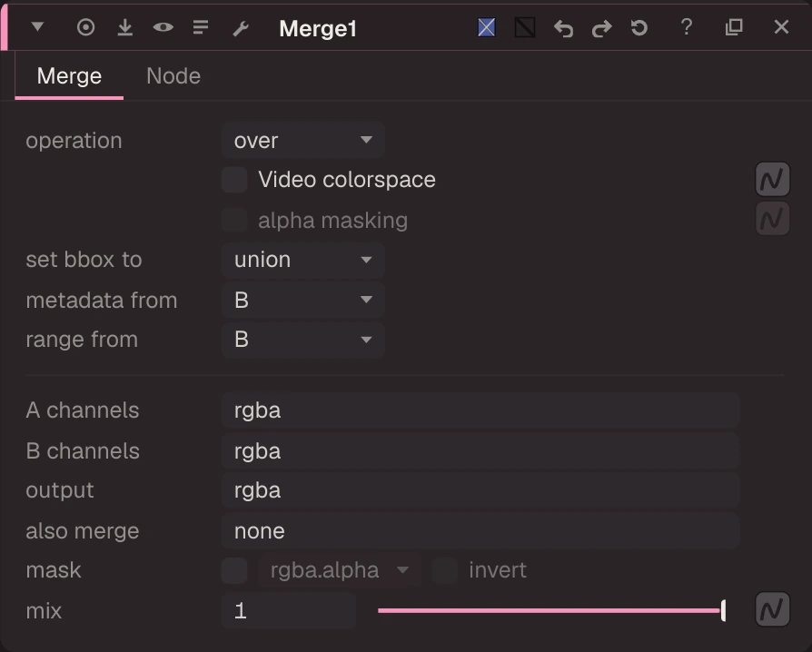Undo the last change in Merge1

(563, 28)
